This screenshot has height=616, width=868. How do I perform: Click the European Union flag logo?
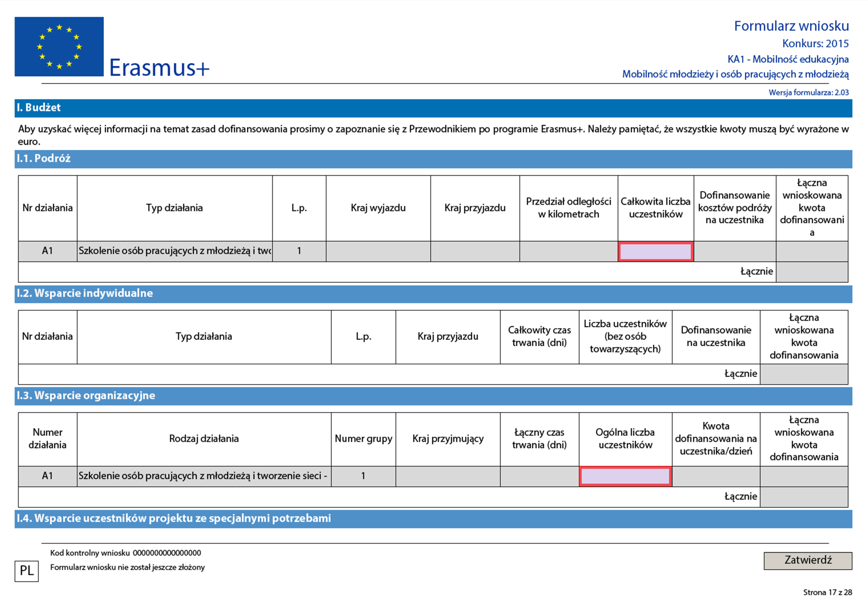[59, 47]
